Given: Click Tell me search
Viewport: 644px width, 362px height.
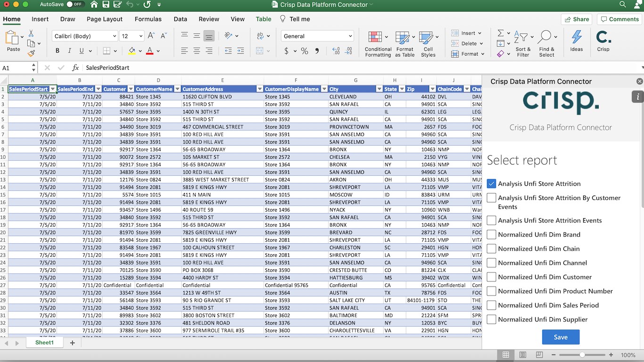Looking at the screenshot, I should [x=295, y=19].
